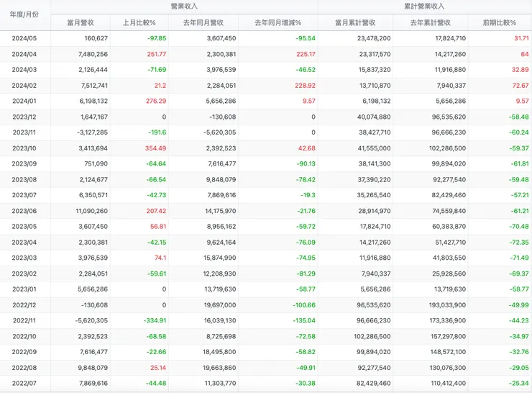This screenshot has height=393, width=532.
Task: Click the -135.04 year-over-year value
Action: 304,320
